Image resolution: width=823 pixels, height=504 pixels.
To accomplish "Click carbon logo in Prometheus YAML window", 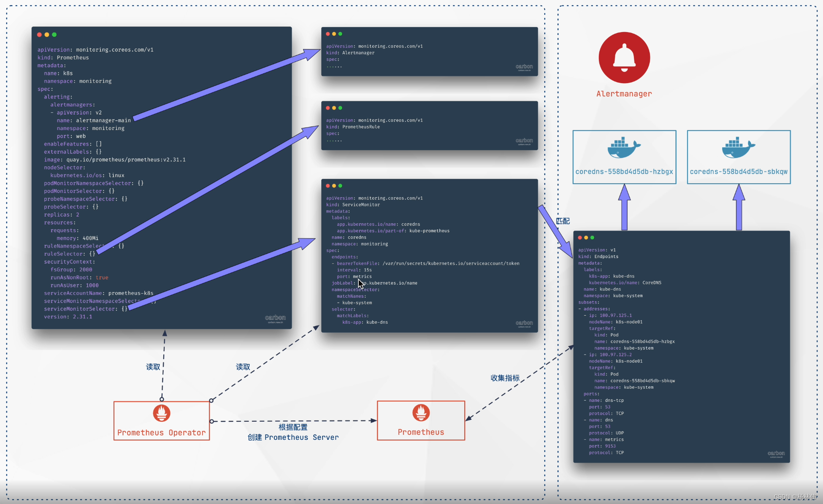I will 275,318.
